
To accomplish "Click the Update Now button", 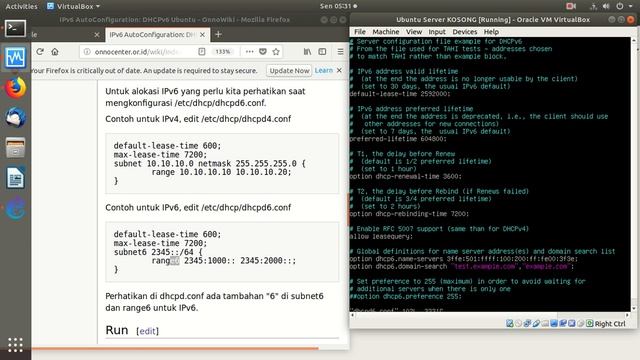I will pos(289,70).
